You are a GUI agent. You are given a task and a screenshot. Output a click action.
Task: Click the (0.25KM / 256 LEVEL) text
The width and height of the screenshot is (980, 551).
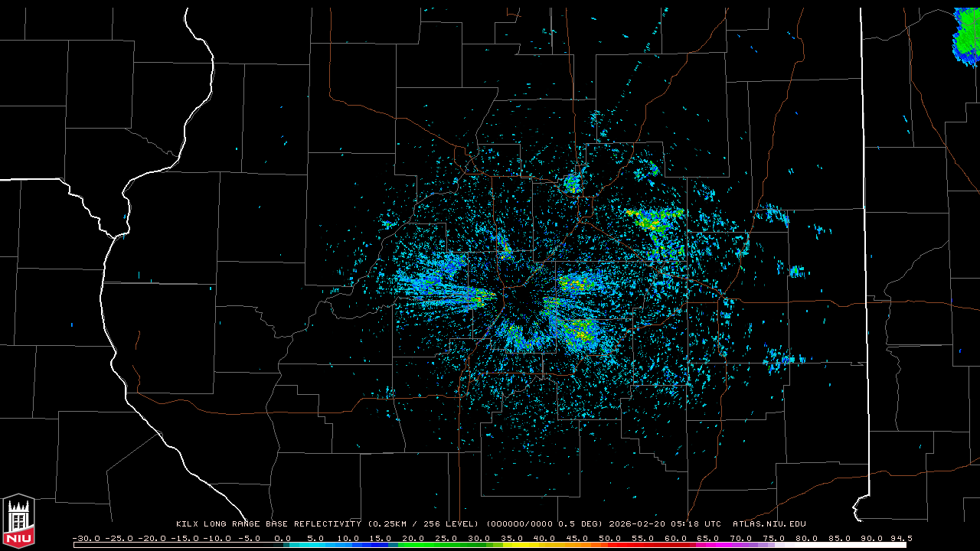coord(423,524)
